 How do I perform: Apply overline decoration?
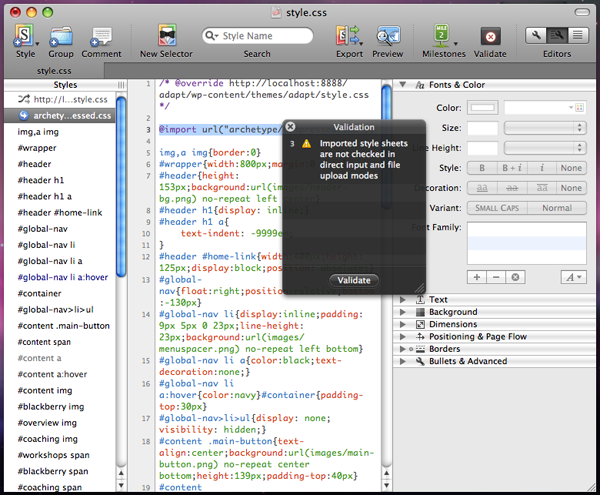[542, 188]
